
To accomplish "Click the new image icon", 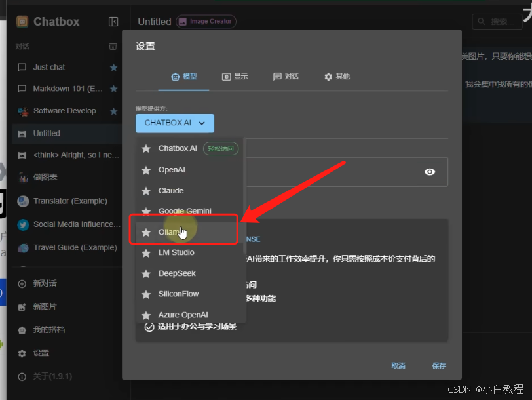I will coord(22,307).
